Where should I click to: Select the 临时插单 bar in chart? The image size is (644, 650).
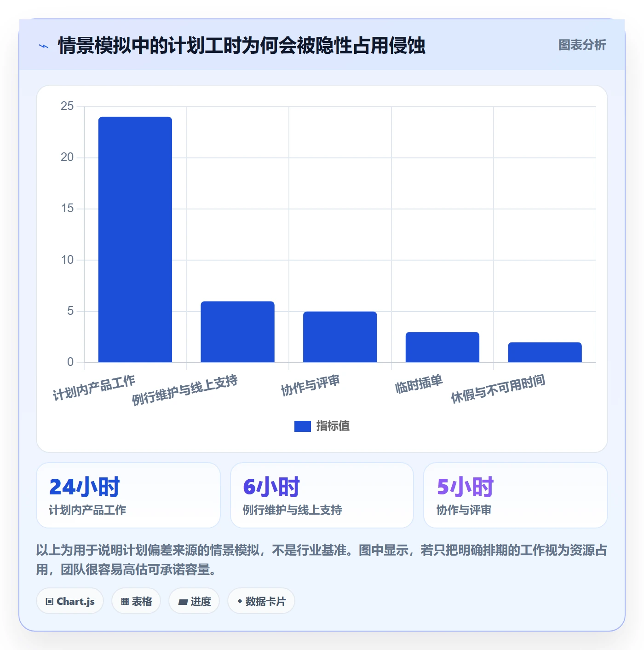[443, 347]
